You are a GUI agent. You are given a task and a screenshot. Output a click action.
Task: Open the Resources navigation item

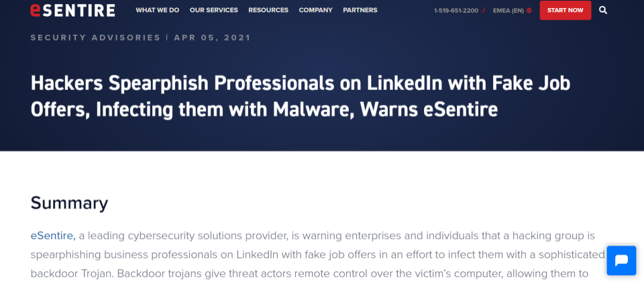(268, 10)
